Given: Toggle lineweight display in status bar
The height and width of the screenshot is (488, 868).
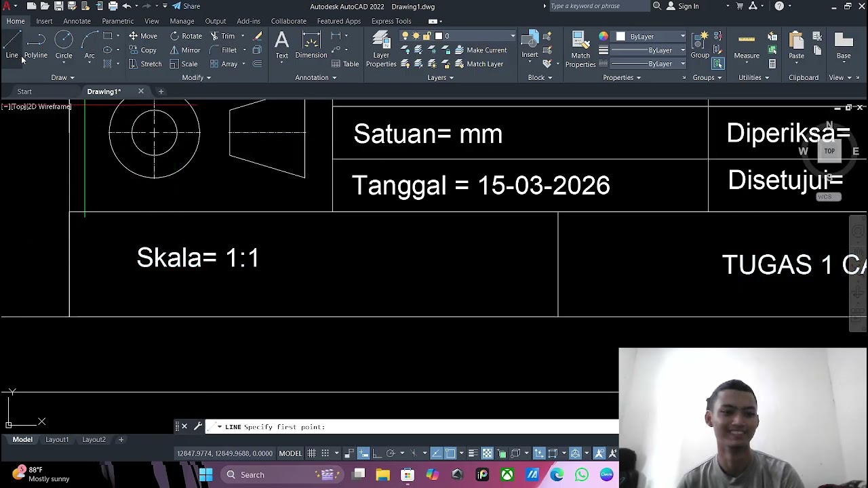Looking at the screenshot, I should point(473,453).
